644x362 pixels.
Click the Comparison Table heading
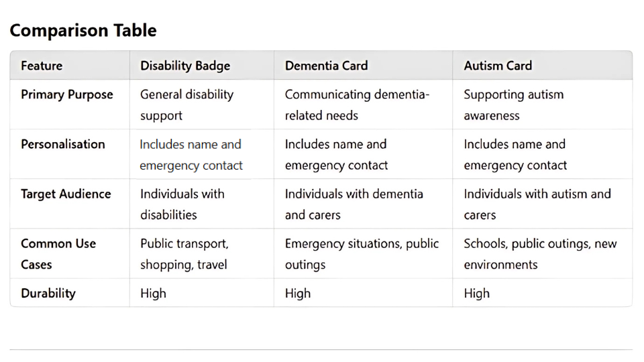tap(83, 30)
